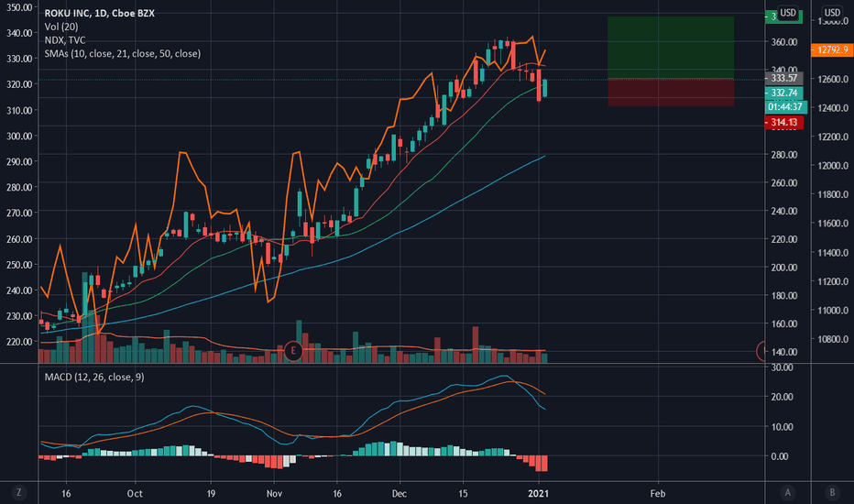The height and width of the screenshot is (504, 854).
Task: Click the 12600.0 NDX scale label
Action: pos(833,79)
